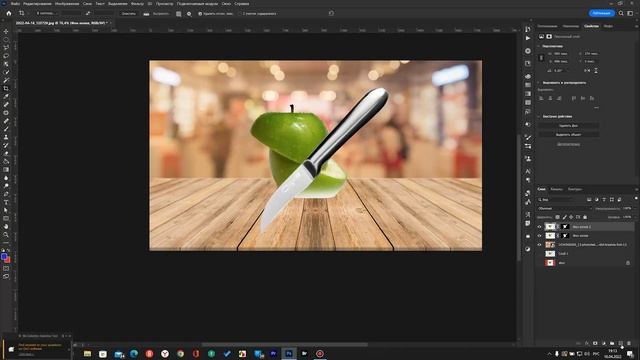This screenshot has height=360, width=640.
Task: Click swap width and height arrows icon
Action: point(87,13)
